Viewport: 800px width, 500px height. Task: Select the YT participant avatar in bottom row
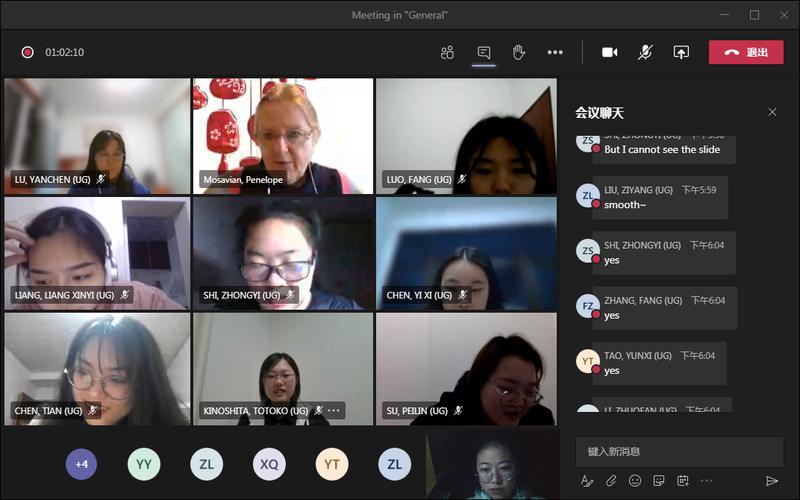[332, 464]
